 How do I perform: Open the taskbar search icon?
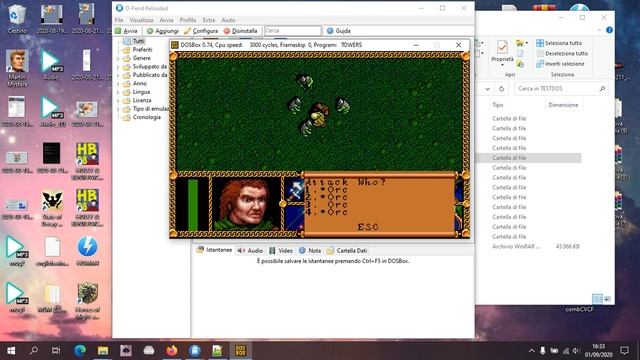34,351
